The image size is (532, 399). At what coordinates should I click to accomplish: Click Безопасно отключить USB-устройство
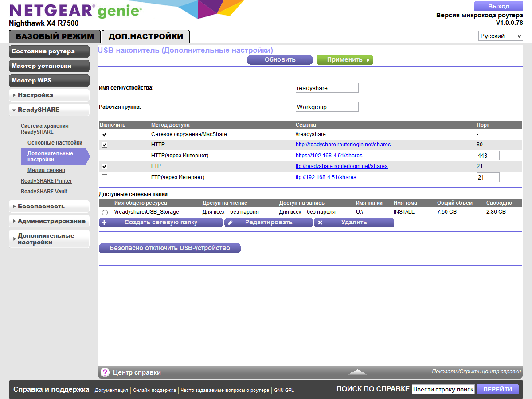click(169, 248)
